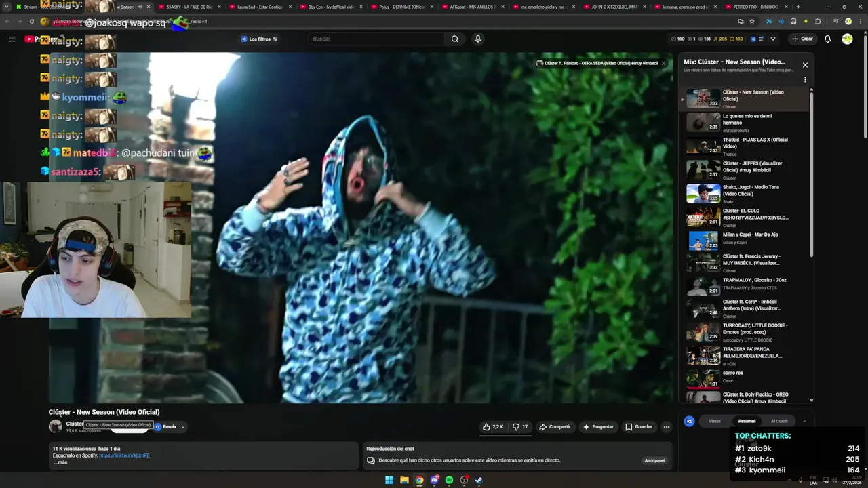Open File Explorer from taskbar
Screen dimensions: 868x488
(404, 480)
